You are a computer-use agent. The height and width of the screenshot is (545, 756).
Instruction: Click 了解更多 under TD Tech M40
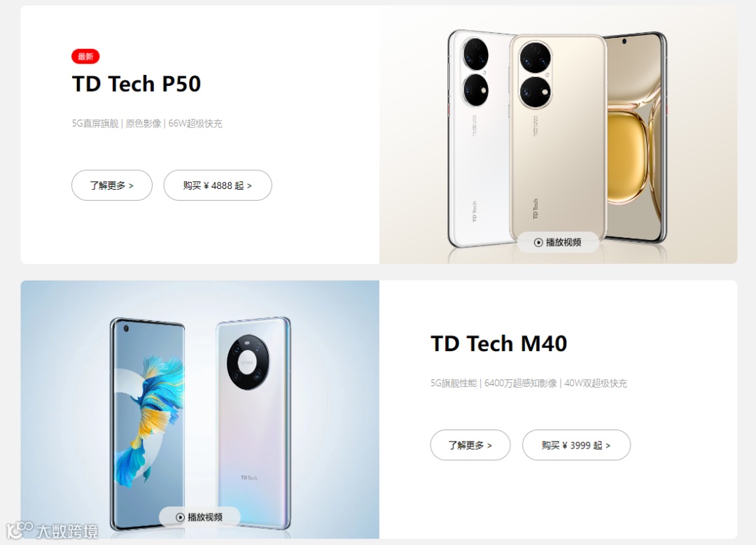(x=470, y=445)
